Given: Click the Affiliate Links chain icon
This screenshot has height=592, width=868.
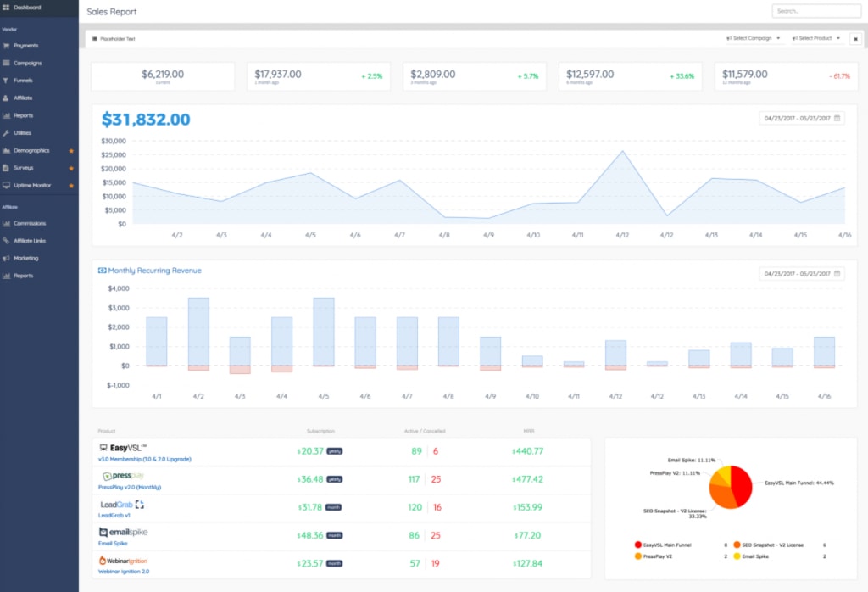Looking at the screenshot, I should [6, 241].
